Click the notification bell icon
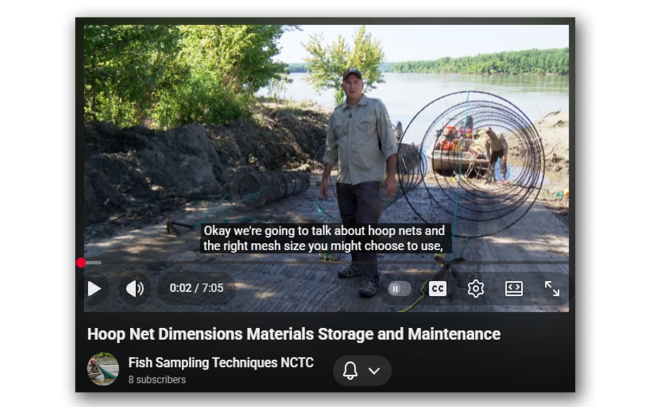 pyautogui.click(x=350, y=370)
